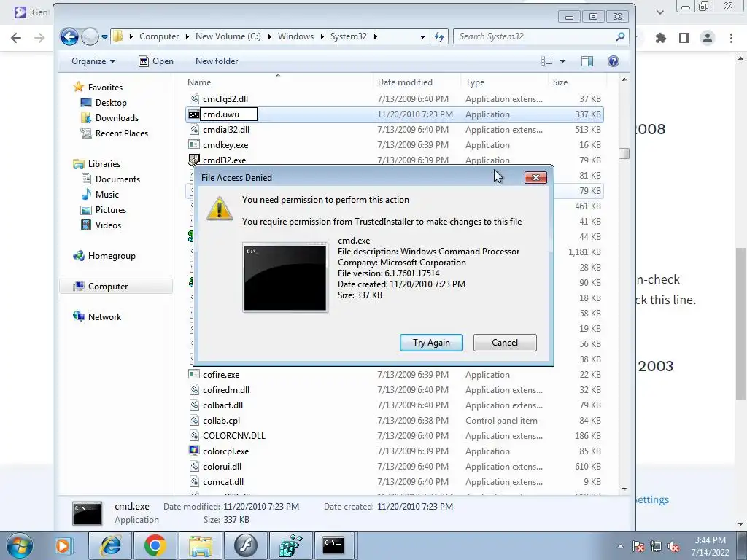
Task: Expand the arrow after Windows breadcrumb
Action: (322, 36)
